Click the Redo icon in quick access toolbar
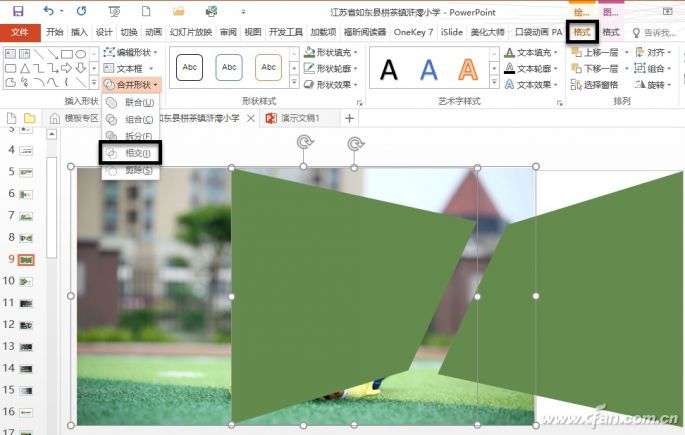Image resolution: width=685 pixels, height=435 pixels. click(81, 11)
